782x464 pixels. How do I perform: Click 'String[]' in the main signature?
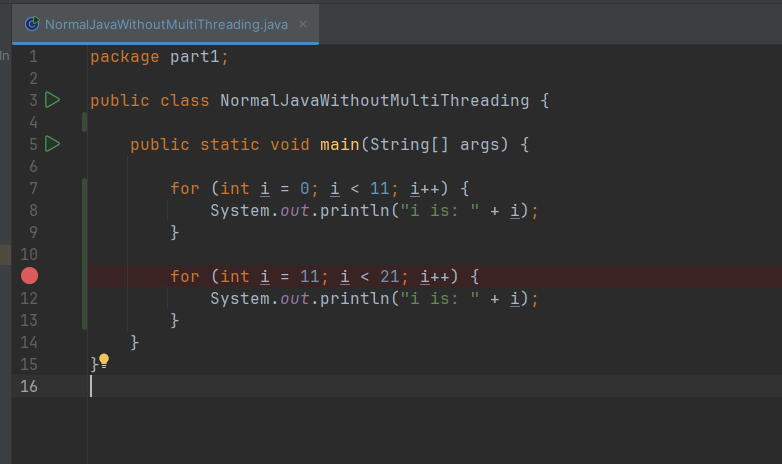[x=409, y=145]
